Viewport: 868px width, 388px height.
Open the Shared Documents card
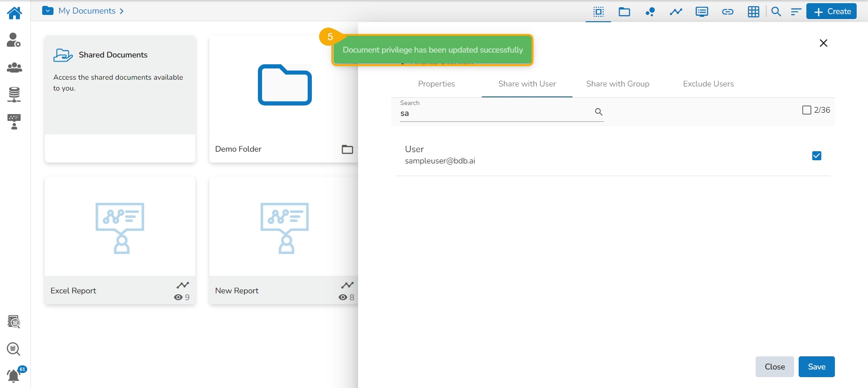click(x=120, y=99)
